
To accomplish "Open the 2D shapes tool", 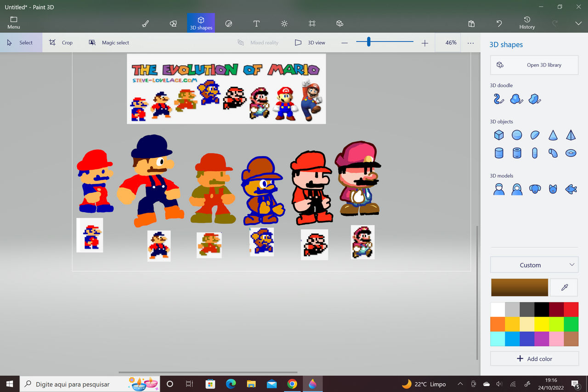I will pyautogui.click(x=173, y=23).
